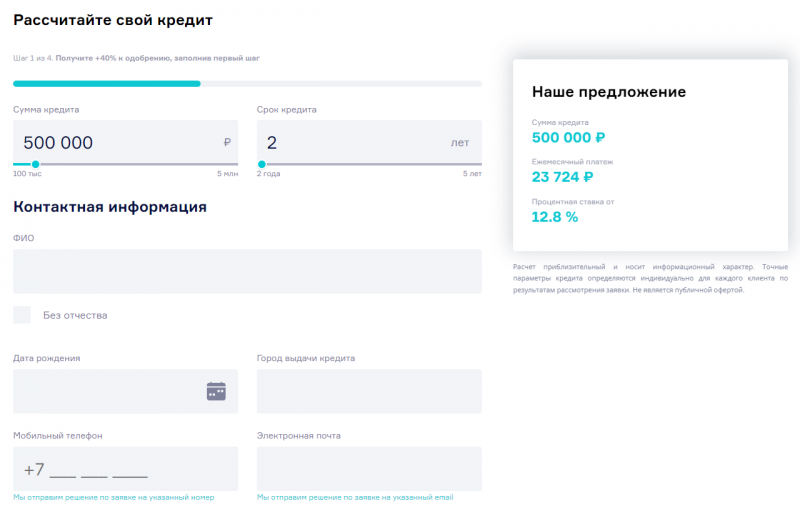
Task: Tick the «Без отчества» checkbox
Action: pos(22,315)
